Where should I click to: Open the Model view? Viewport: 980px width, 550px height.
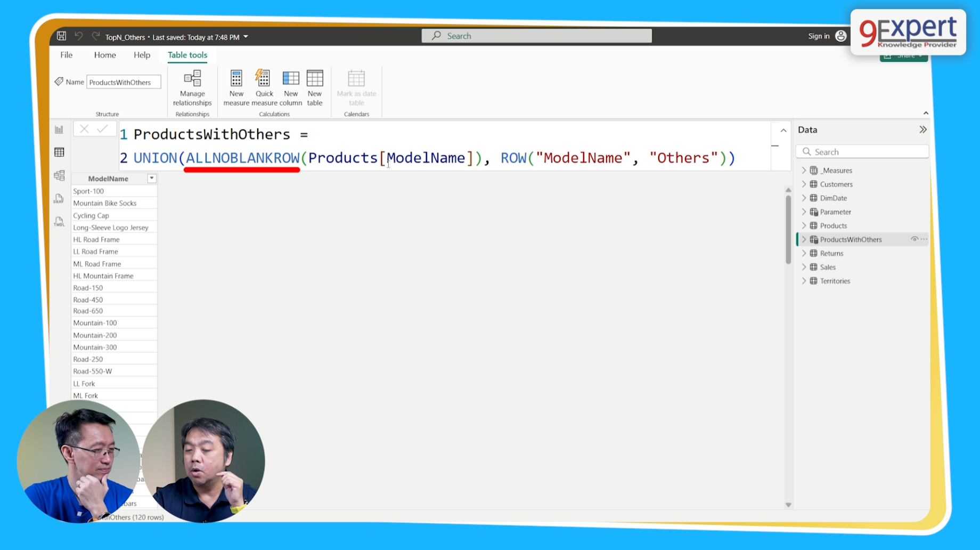(59, 175)
